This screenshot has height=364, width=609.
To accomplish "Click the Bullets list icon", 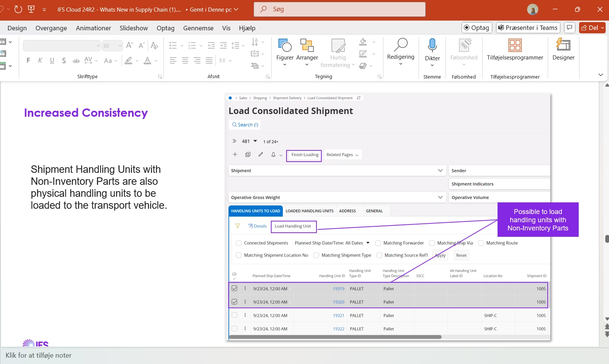I will tap(173, 46).
